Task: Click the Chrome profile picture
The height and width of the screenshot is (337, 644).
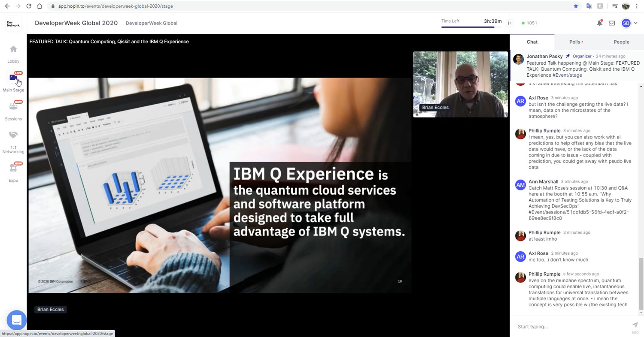Action: (626, 6)
